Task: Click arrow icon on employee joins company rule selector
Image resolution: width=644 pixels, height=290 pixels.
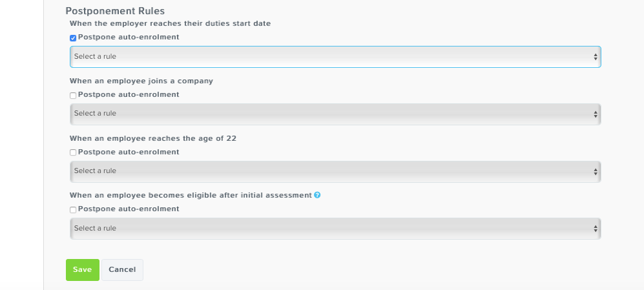Action: [x=595, y=114]
